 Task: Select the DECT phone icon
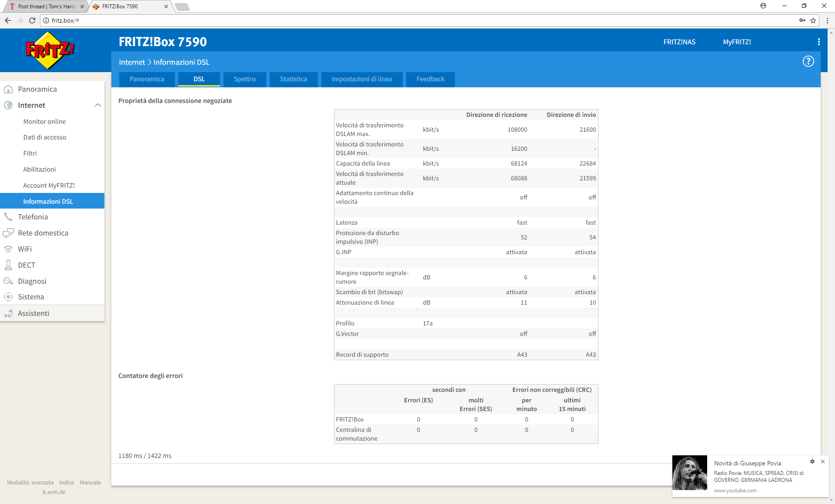(x=8, y=265)
